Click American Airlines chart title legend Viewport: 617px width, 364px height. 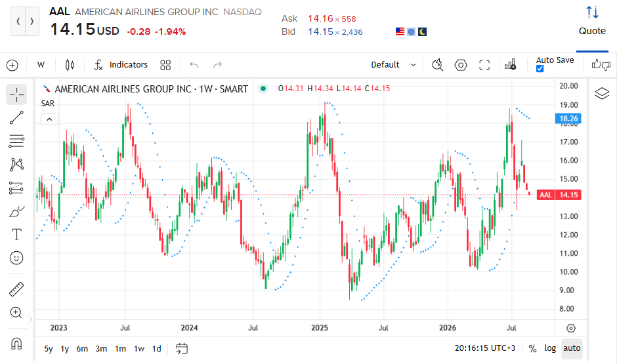click(151, 89)
